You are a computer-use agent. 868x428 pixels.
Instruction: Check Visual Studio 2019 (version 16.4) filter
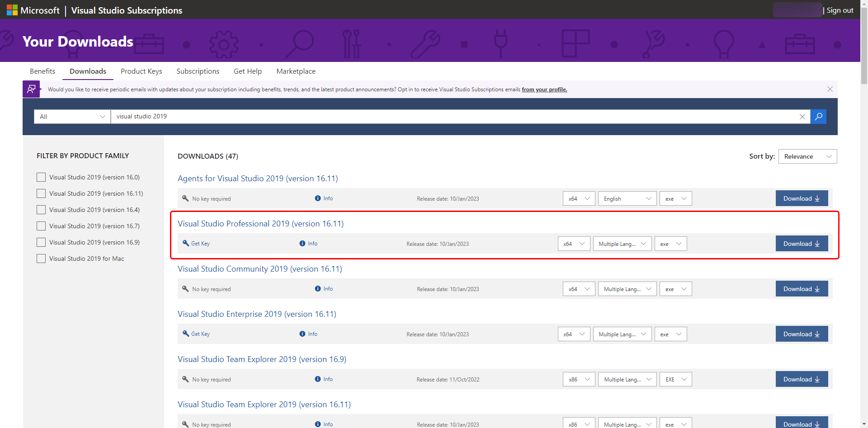(41, 210)
